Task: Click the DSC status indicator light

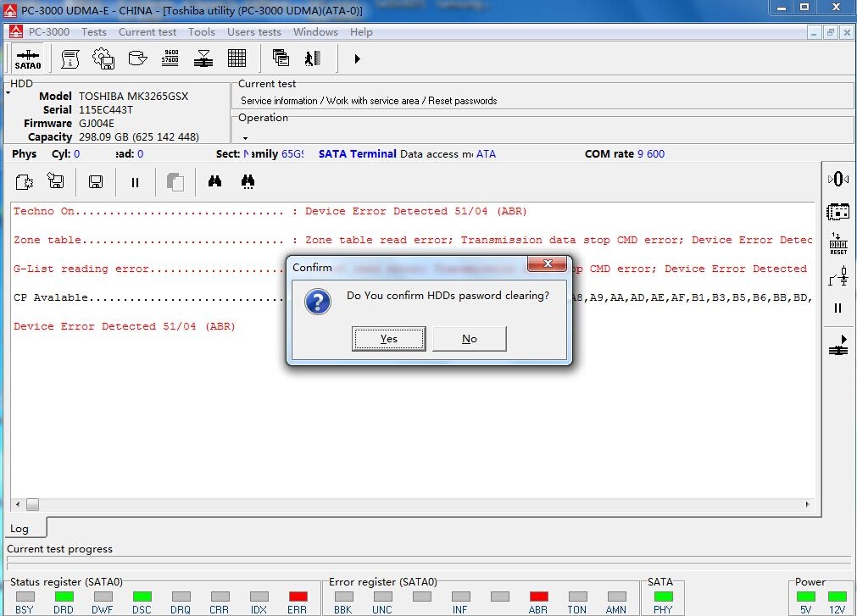Action: [x=142, y=597]
